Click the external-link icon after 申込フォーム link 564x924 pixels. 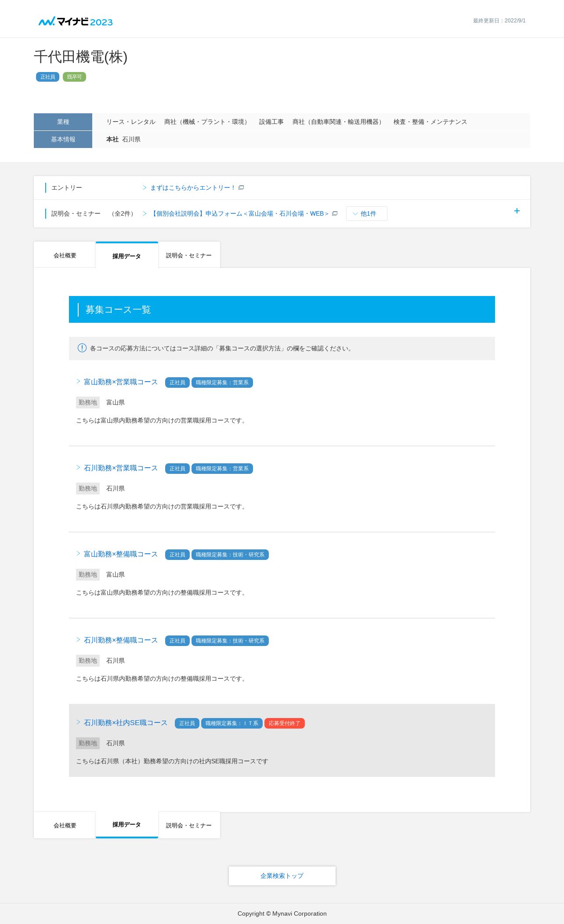tap(335, 213)
